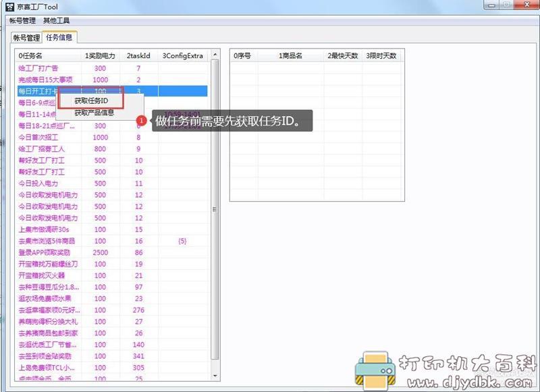Click the task list scroll-down arrow
This screenshot has height=392, width=540.
(215, 376)
